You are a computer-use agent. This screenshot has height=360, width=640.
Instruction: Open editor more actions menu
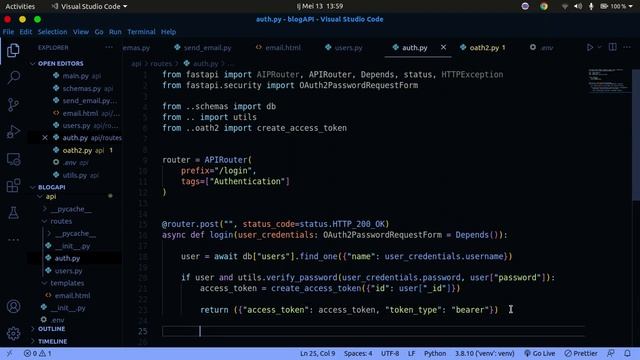coord(627,47)
